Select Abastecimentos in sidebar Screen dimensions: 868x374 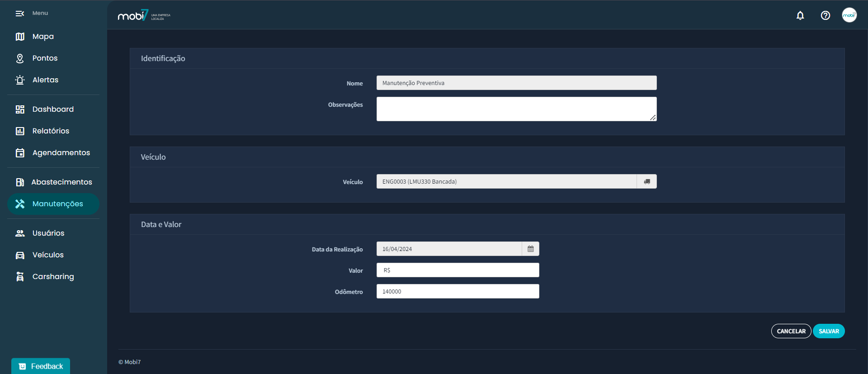point(61,182)
